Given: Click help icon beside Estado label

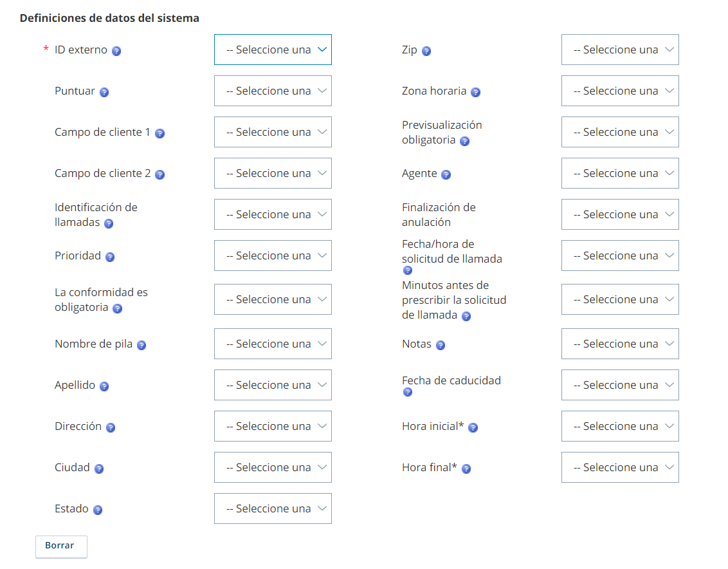Looking at the screenshot, I should click(98, 510).
